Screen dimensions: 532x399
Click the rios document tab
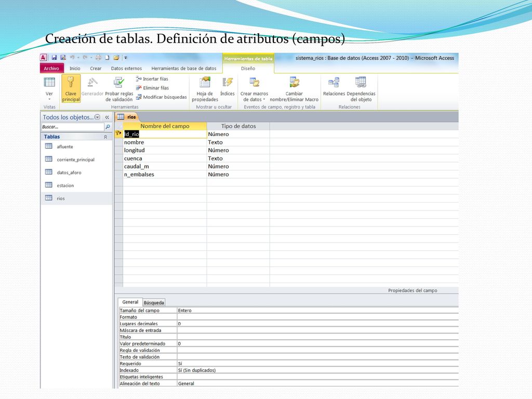(x=127, y=117)
